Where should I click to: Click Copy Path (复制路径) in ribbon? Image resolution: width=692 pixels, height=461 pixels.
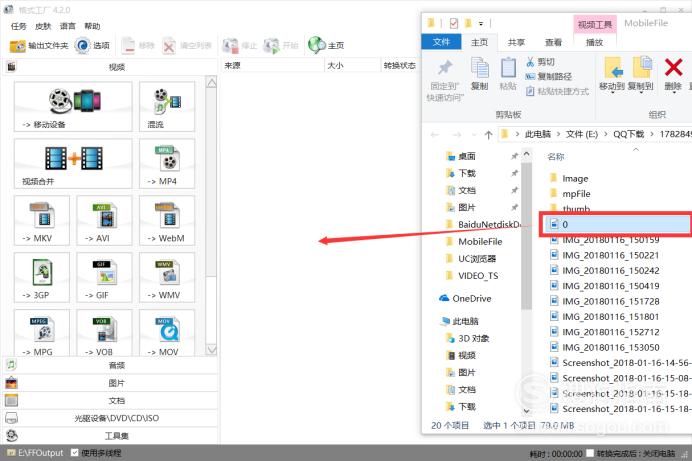pyautogui.click(x=549, y=76)
